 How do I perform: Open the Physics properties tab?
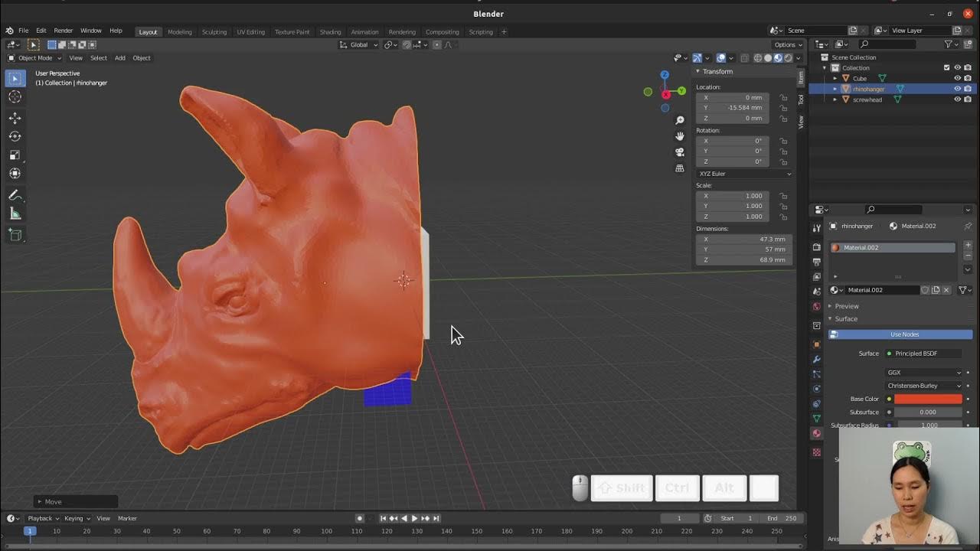(x=816, y=389)
